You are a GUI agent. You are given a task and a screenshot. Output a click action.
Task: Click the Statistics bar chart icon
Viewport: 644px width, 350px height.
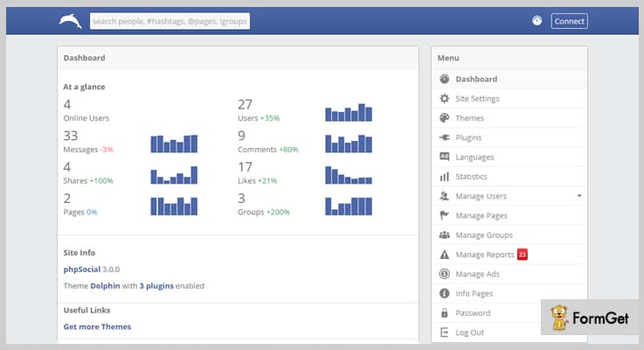pos(445,177)
